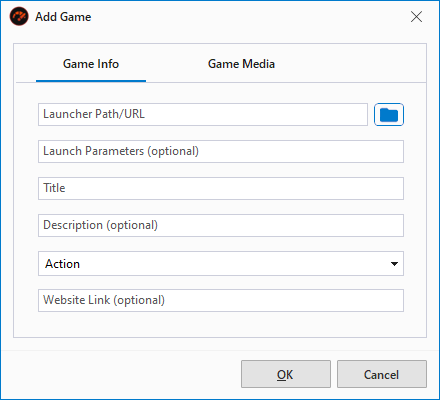
Task: Select the Game Info tab
Action: tap(91, 64)
